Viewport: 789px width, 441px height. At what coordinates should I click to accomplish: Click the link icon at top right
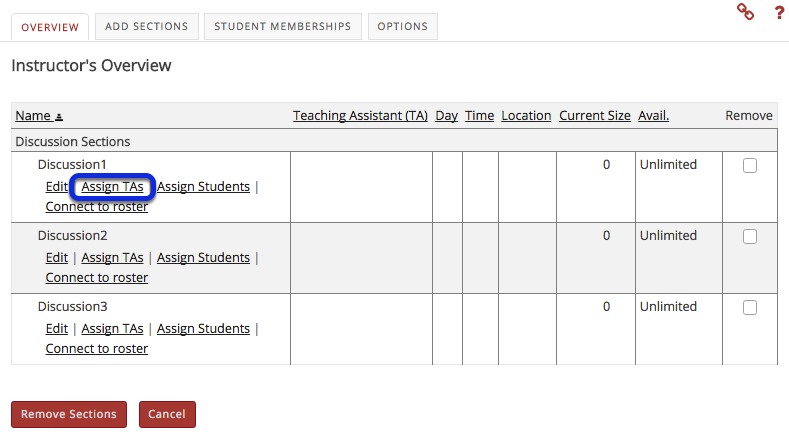point(745,12)
